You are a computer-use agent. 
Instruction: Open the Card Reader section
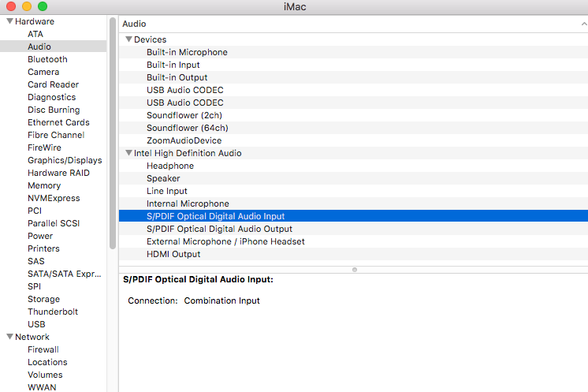click(54, 84)
